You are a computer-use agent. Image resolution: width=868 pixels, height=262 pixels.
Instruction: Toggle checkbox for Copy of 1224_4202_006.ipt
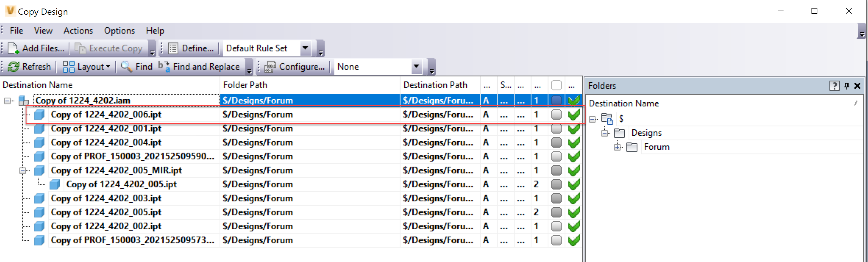coord(556,114)
